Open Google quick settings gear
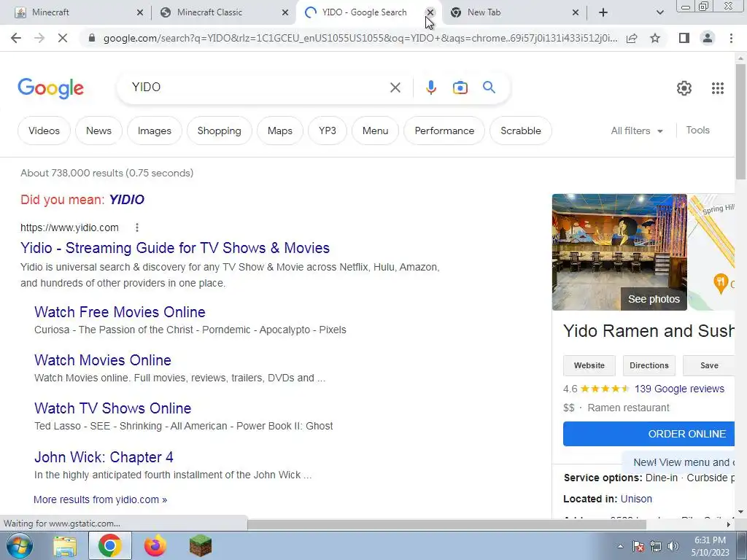 click(684, 88)
